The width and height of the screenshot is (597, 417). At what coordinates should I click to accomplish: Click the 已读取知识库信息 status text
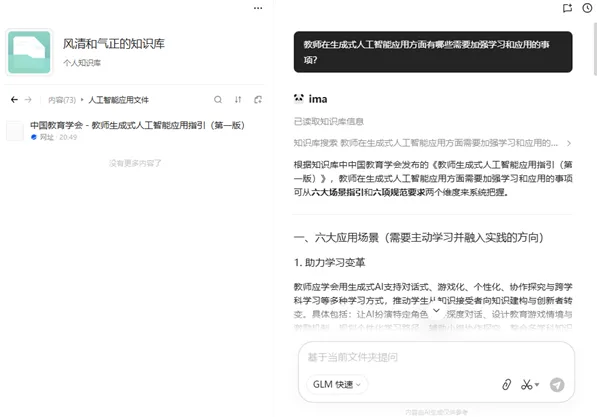pos(329,121)
